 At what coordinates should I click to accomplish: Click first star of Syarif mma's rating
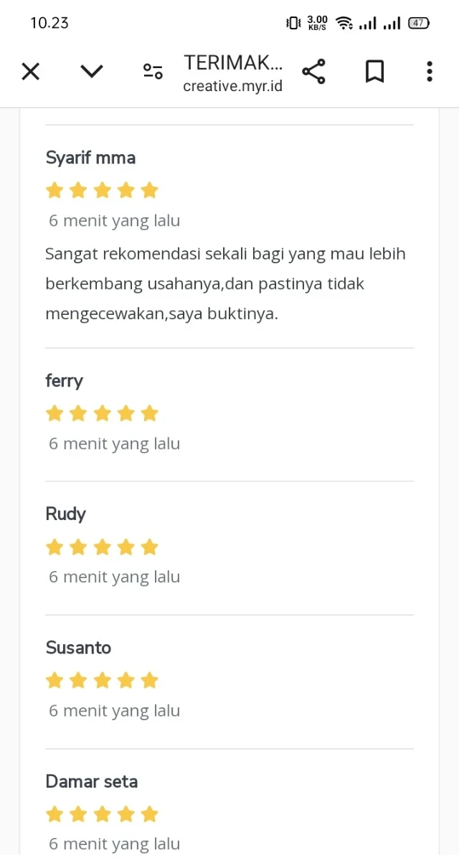click(x=55, y=190)
